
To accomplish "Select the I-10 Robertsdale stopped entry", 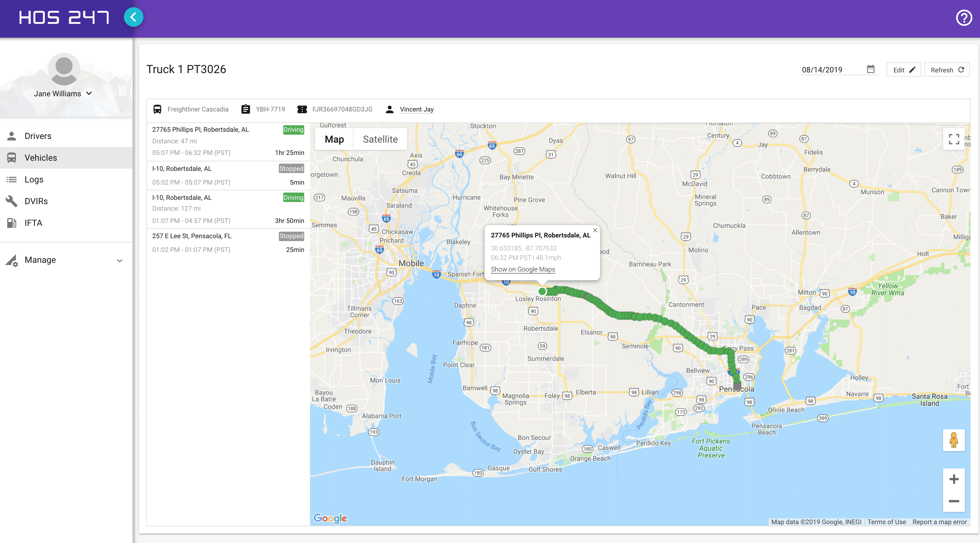I will [x=228, y=175].
